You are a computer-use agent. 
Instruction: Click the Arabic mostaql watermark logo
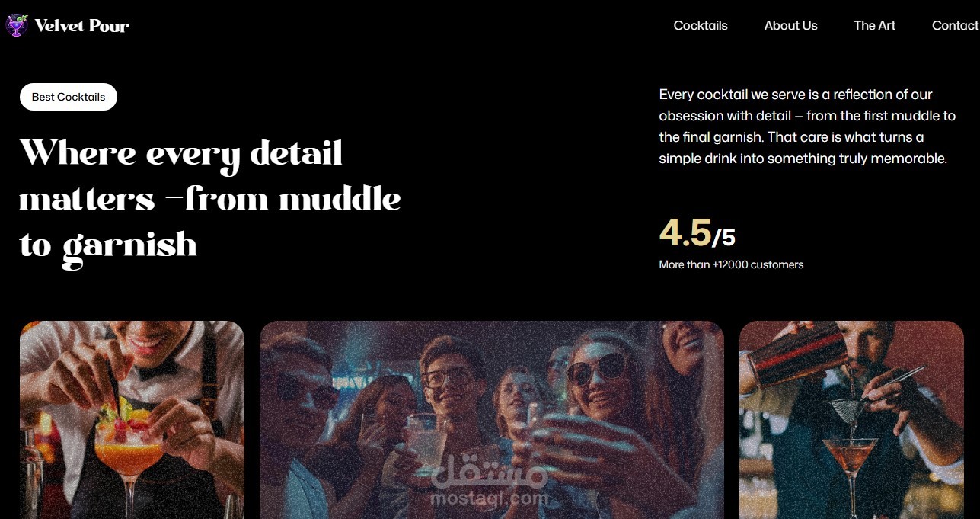[x=490, y=471]
